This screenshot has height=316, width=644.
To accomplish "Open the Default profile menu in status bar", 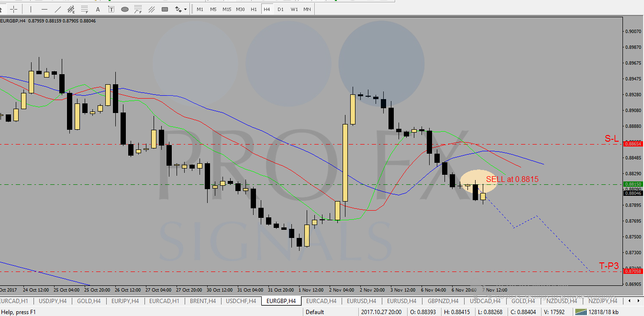I will [x=315, y=312].
